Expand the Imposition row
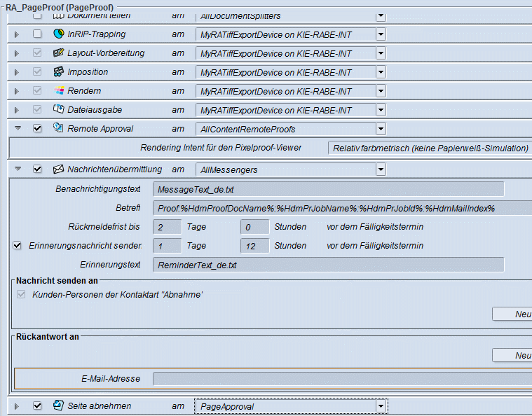532x416 pixels. (x=18, y=71)
